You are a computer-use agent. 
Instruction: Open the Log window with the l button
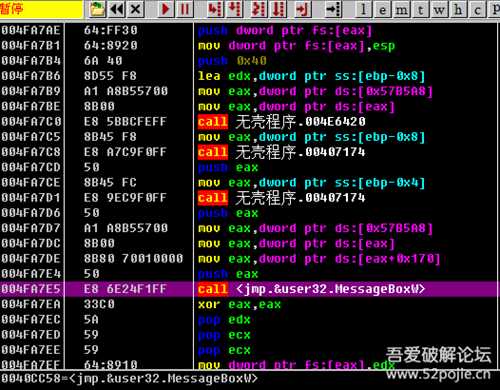point(363,9)
